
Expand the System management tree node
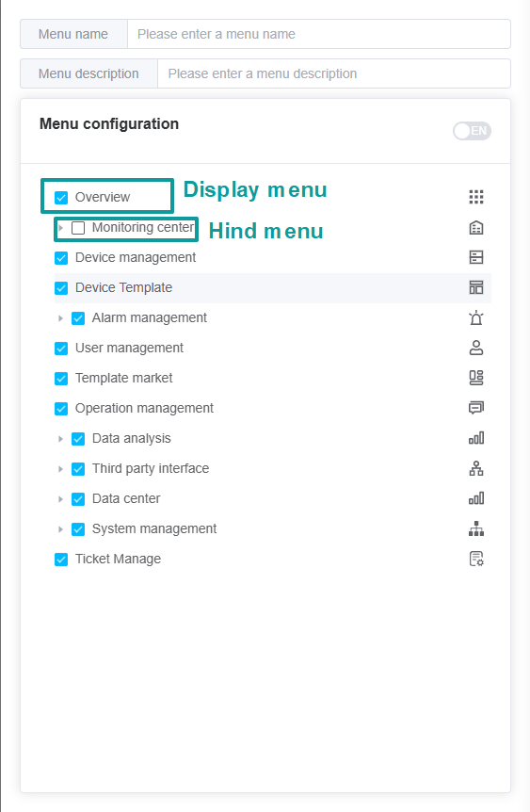tap(60, 529)
